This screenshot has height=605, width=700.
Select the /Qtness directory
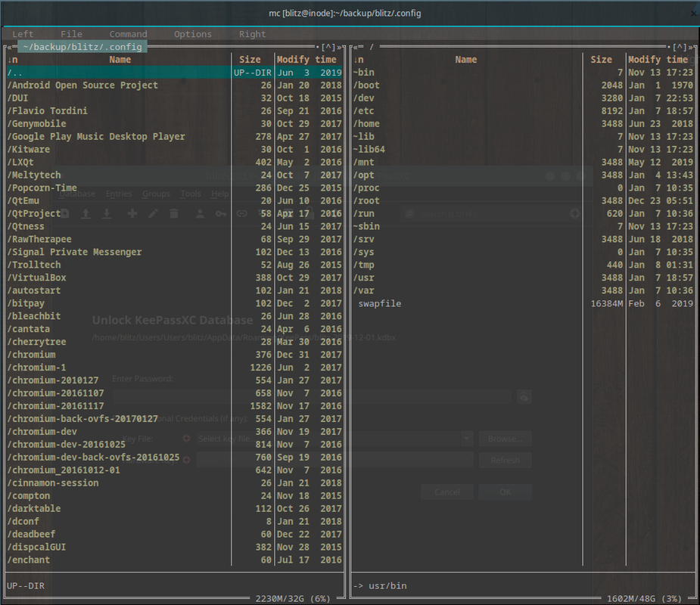pyautogui.click(x=175, y=227)
